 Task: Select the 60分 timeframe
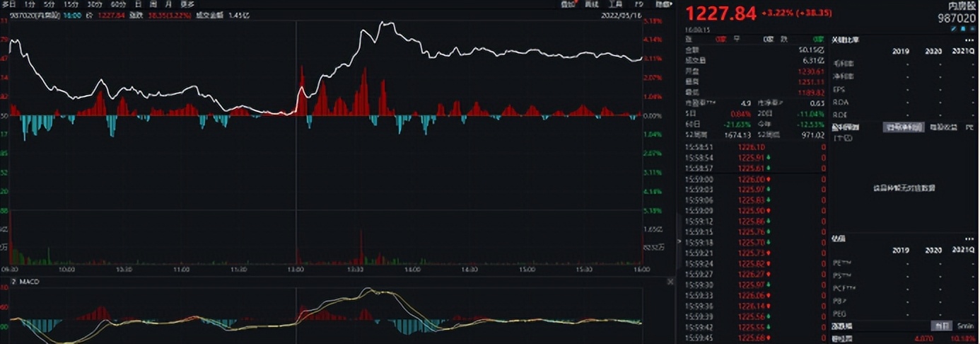[x=118, y=4]
